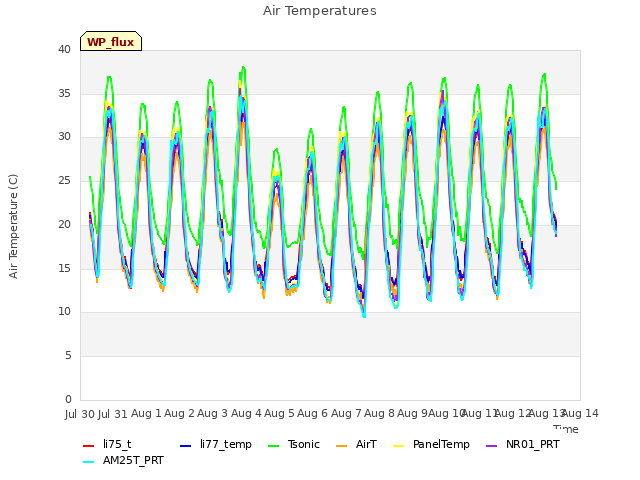The image size is (640, 480).
Task: Click the Time axis label
Action: click(566, 429)
